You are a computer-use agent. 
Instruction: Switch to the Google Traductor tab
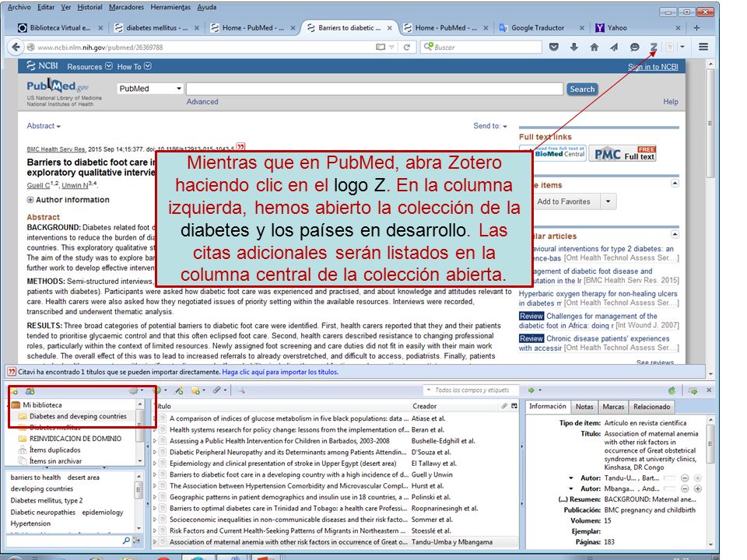(x=542, y=28)
